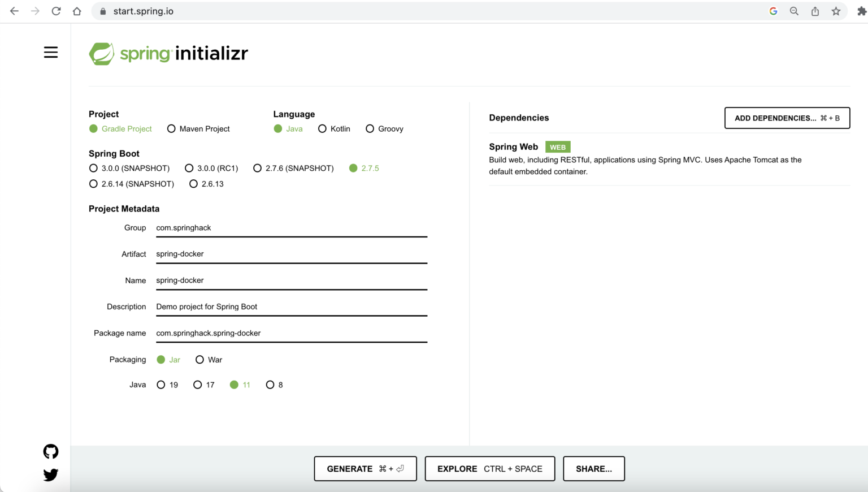Select Maven Project instead of Gradle
868x492 pixels.
(171, 128)
